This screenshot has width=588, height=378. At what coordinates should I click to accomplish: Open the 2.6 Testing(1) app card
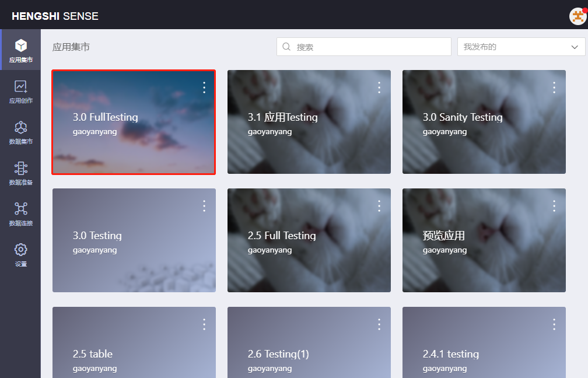point(309,342)
